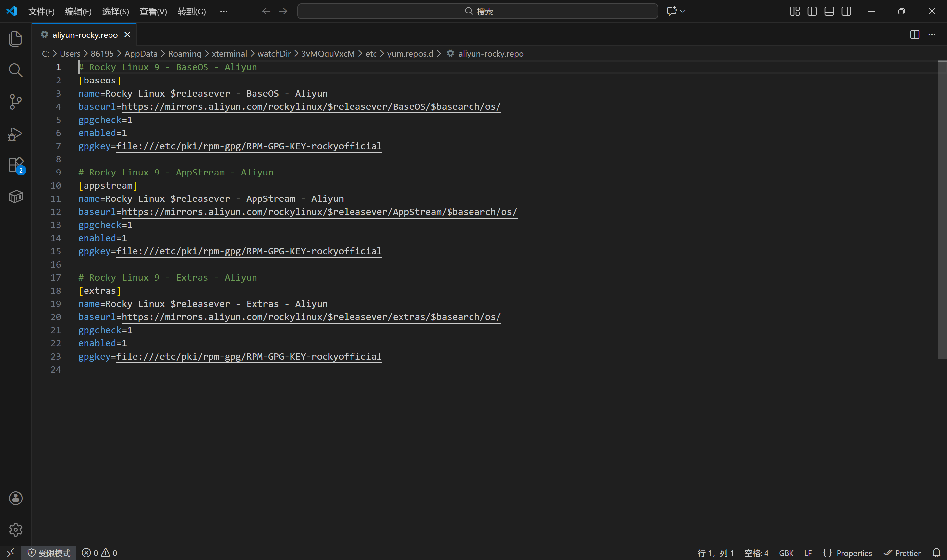Open the 文件(F) menu

tap(41, 11)
